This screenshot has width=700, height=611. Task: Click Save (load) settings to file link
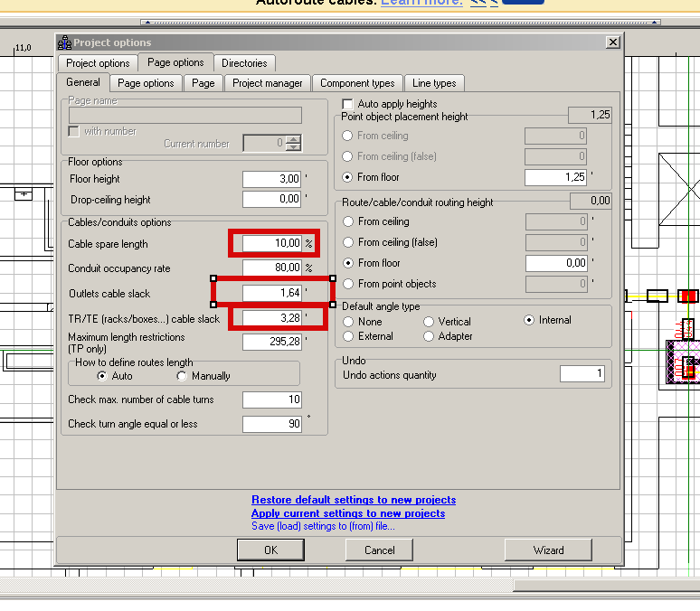click(323, 526)
